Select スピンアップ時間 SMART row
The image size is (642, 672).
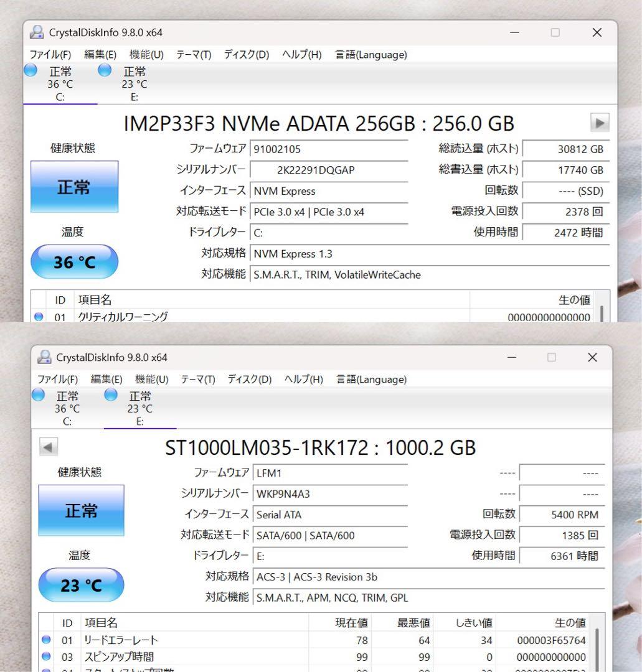pos(314,657)
